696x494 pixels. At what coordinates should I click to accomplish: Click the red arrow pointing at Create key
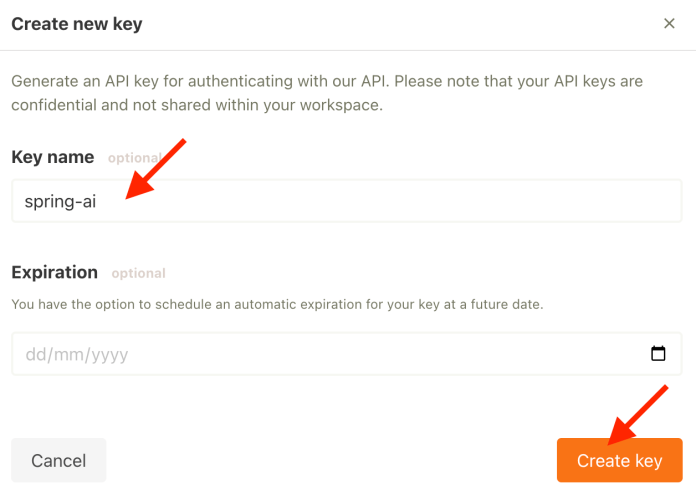(x=638, y=412)
